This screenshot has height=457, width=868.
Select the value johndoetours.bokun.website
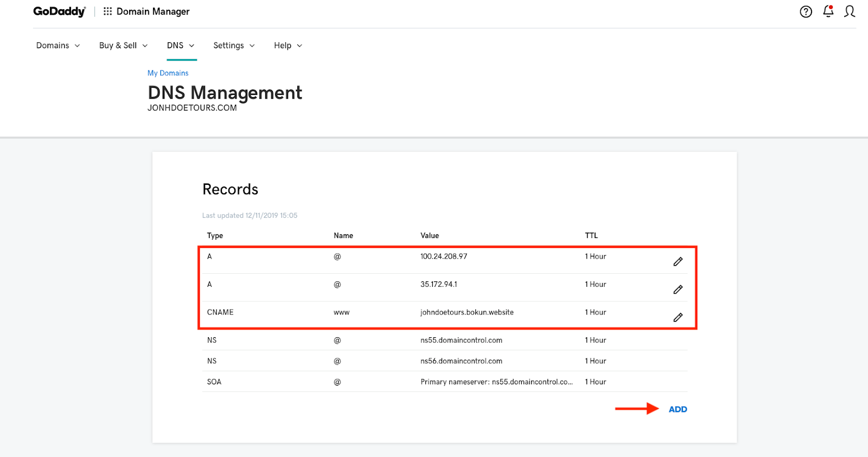[x=467, y=312]
